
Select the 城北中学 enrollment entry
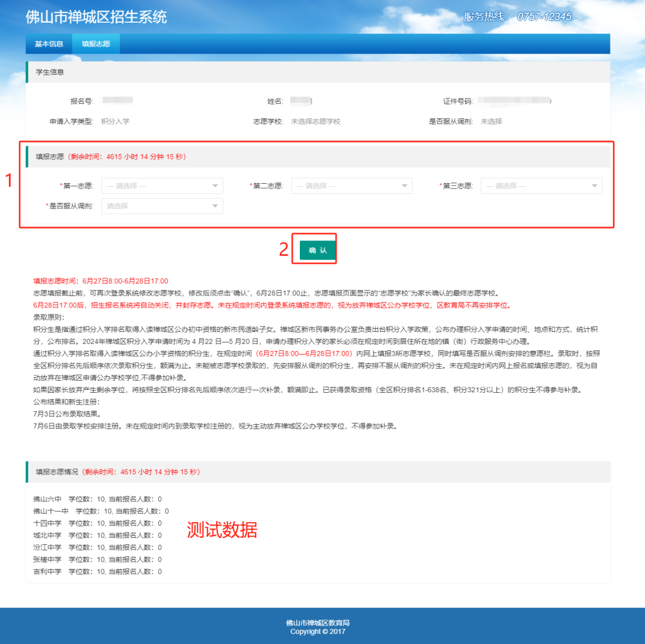click(97, 535)
